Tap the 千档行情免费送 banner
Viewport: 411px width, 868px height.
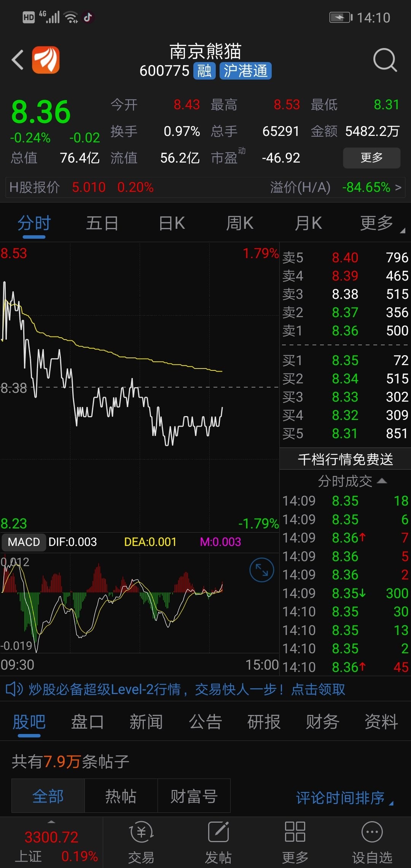coord(345,459)
